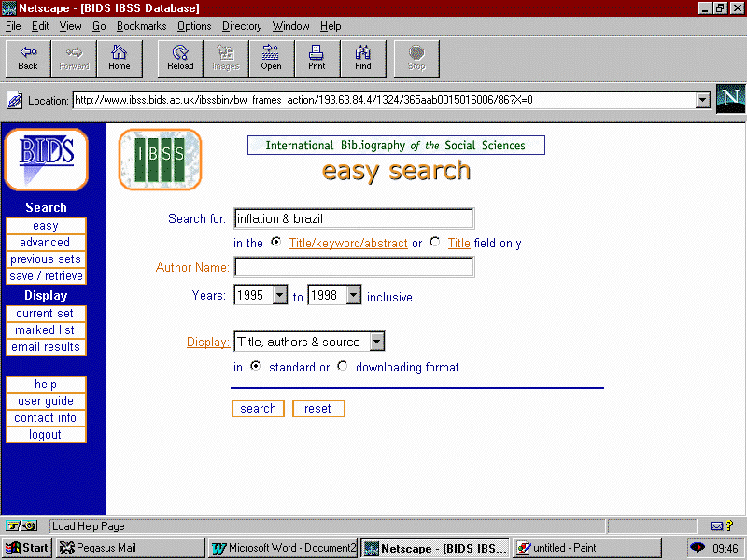
Task: Open the Help menu
Action: click(331, 26)
